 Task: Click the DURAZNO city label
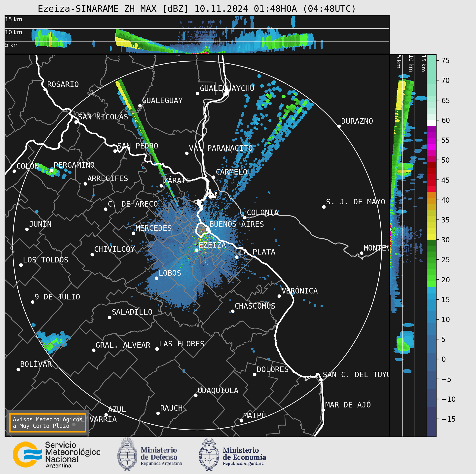pyautogui.click(x=357, y=121)
